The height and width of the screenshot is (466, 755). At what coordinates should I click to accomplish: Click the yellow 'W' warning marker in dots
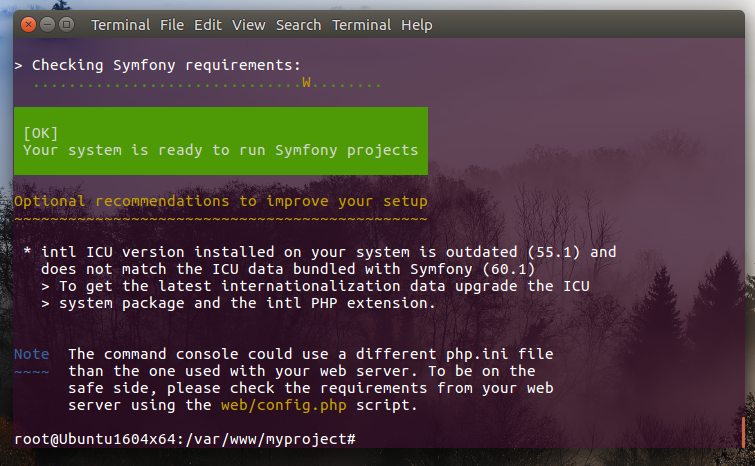(306, 82)
